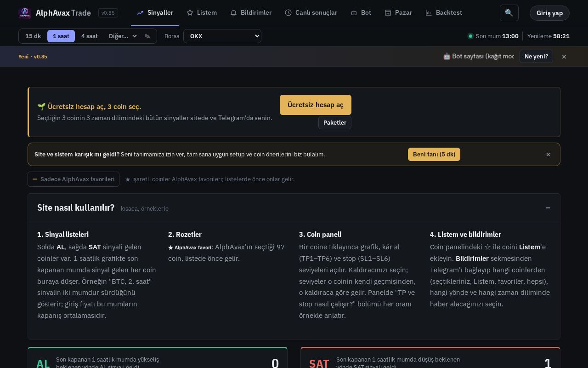
Task: Click the 'Ne yeni?' button
Action: pos(536,57)
